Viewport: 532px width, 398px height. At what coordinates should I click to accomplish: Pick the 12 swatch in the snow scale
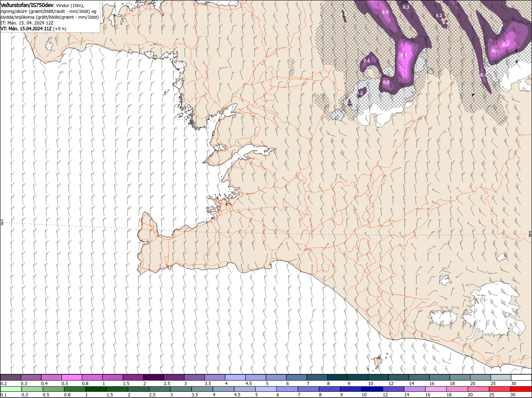pyautogui.click(x=399, y=377)
